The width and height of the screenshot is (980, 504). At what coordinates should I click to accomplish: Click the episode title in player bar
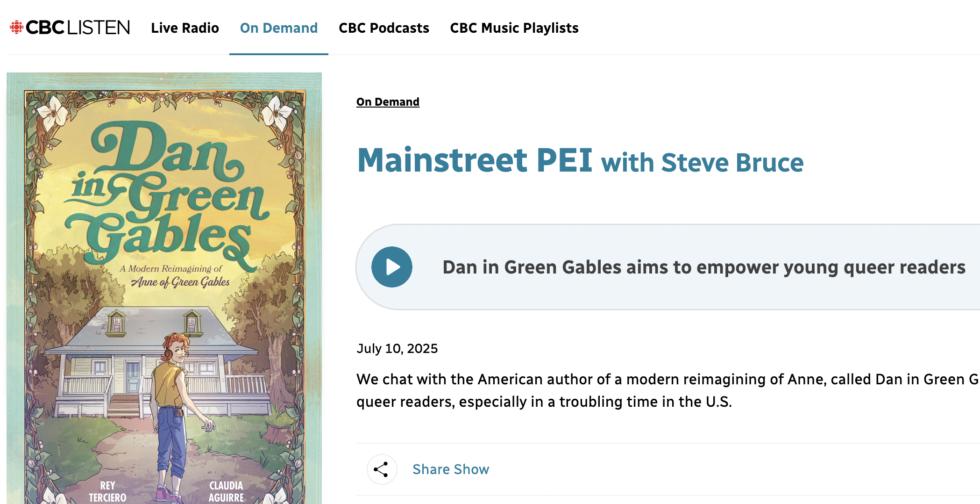pyautogui.click(x=703, y=267)
